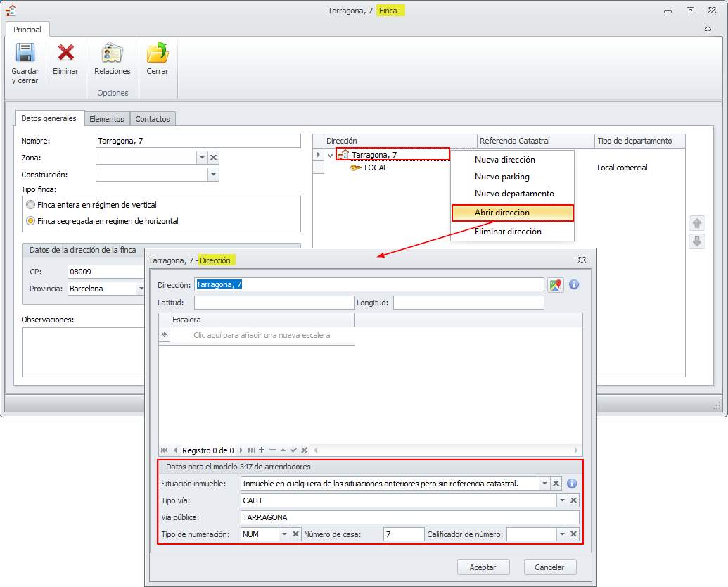Choose Nueva dirección from context menu
Screen dimensions: 728x587
coord(505,159)
